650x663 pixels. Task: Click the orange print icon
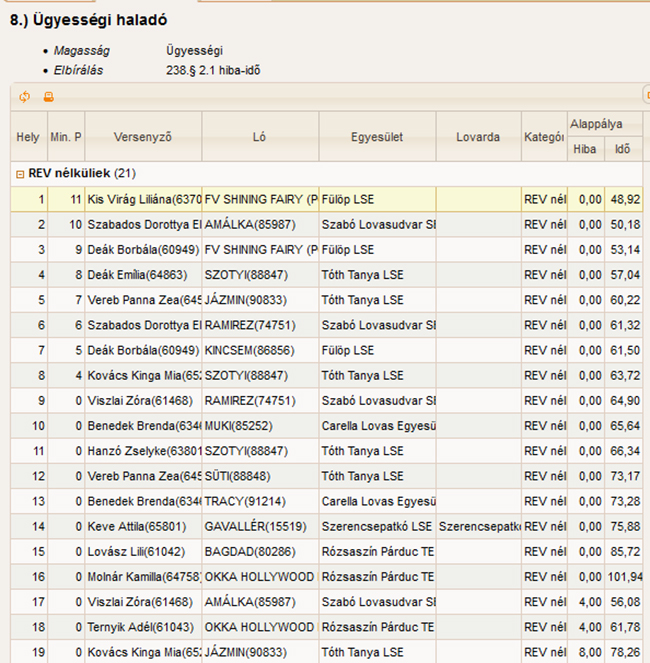click(47, 97)
